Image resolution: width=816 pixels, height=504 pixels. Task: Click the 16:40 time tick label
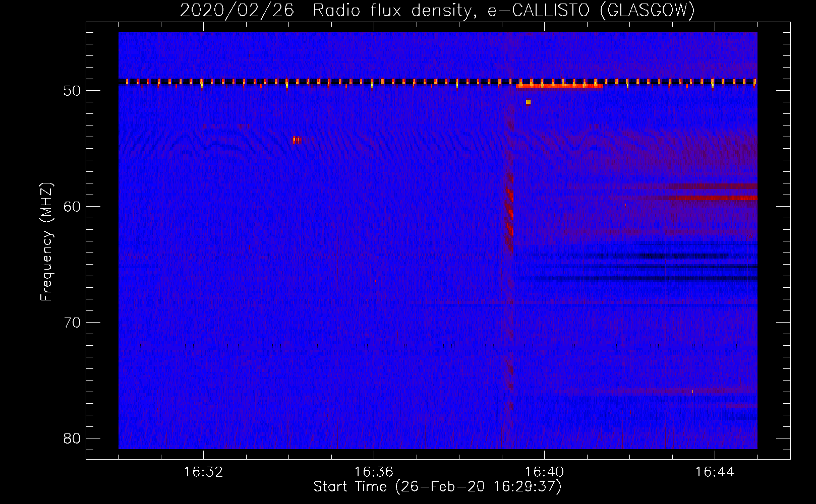tap(544, 472)
